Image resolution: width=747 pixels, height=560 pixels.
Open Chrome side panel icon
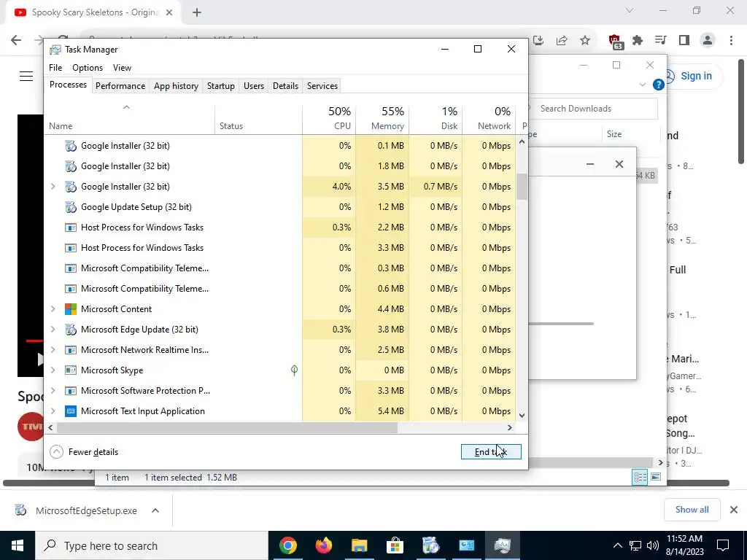[x=684, y=41]
